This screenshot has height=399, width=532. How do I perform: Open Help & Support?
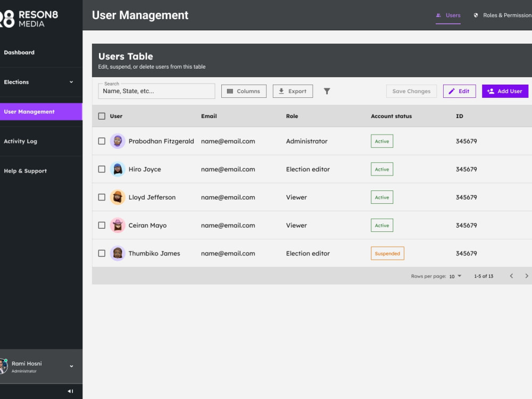click(x=25, y=171)
